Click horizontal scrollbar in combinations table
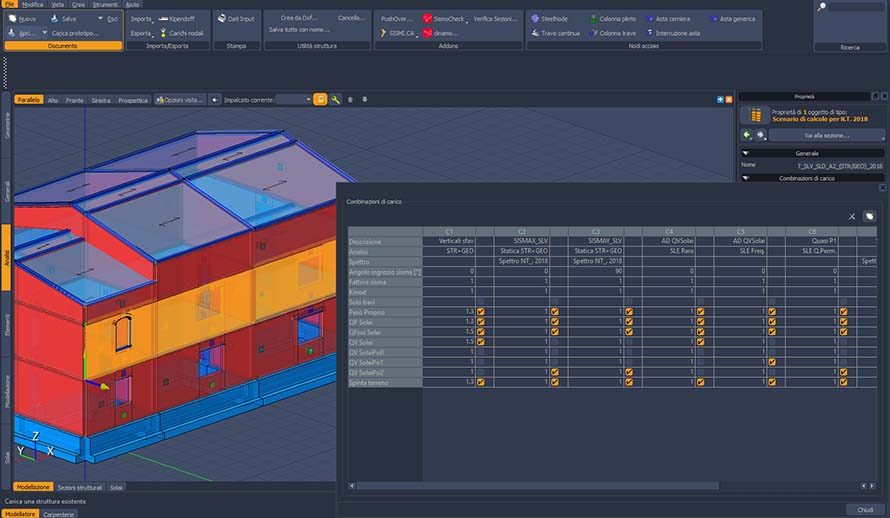The image size is (890, 518). [537, 486]
